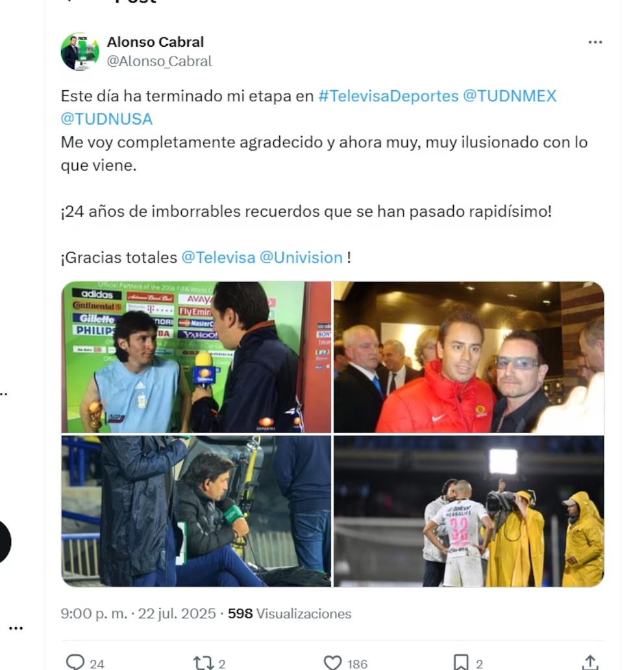This screenshot has height=670, width=644.
Task: Open the photo of man seated with green microphone
Action: (196, 511)
